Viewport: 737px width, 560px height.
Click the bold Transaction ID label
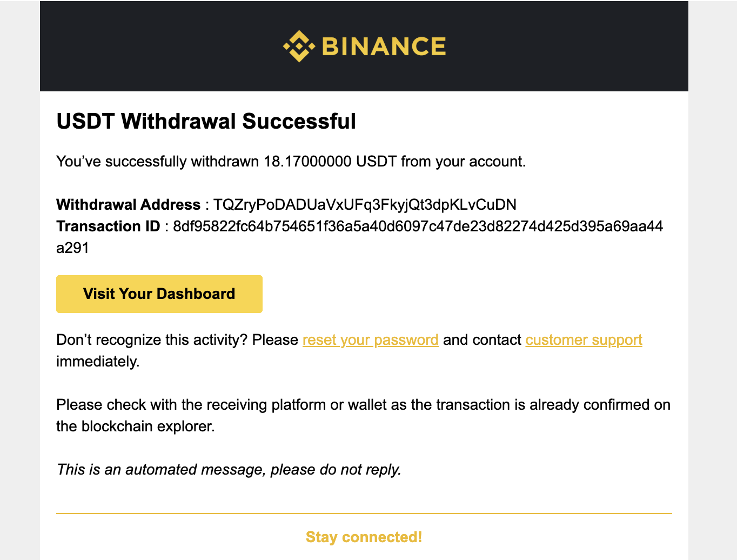point(108,226)
